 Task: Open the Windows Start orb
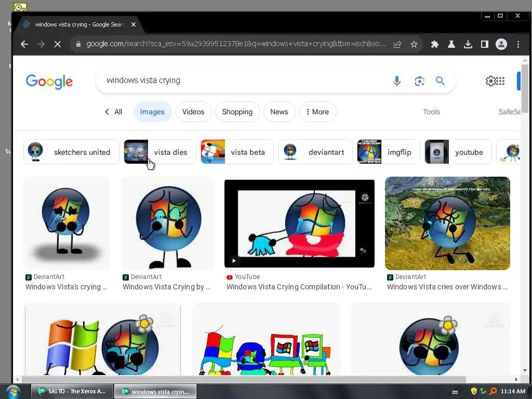[13, 392]
